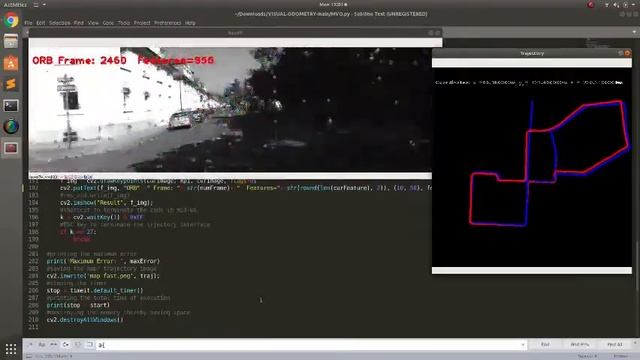Toggle case sensitive search option
The image size is (640, 360).
tap(42, 345)
